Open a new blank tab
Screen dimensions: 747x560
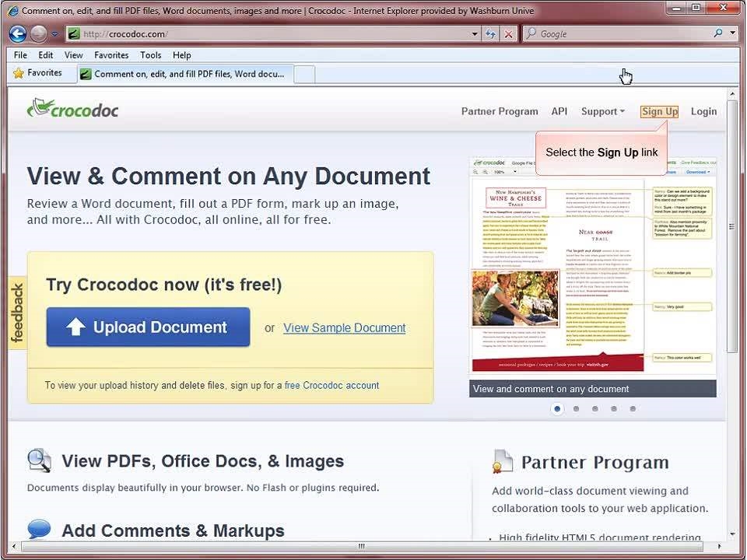304,75
